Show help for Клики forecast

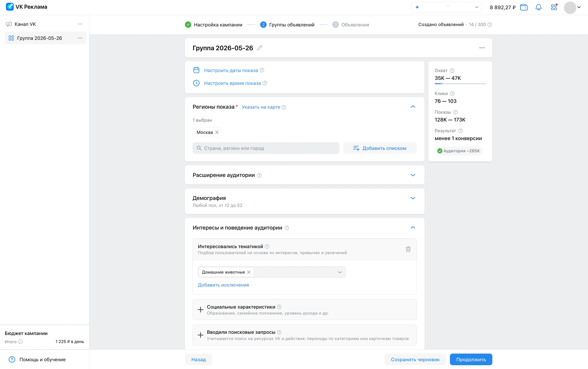(452, 94)
